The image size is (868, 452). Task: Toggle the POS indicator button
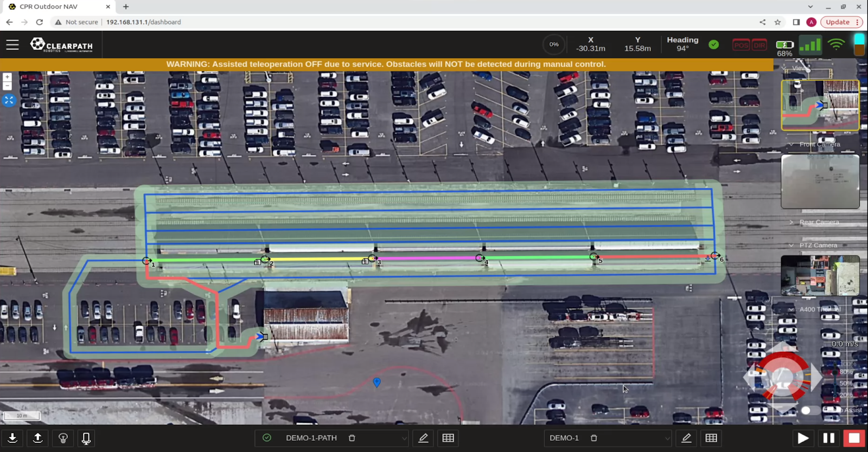741,45
